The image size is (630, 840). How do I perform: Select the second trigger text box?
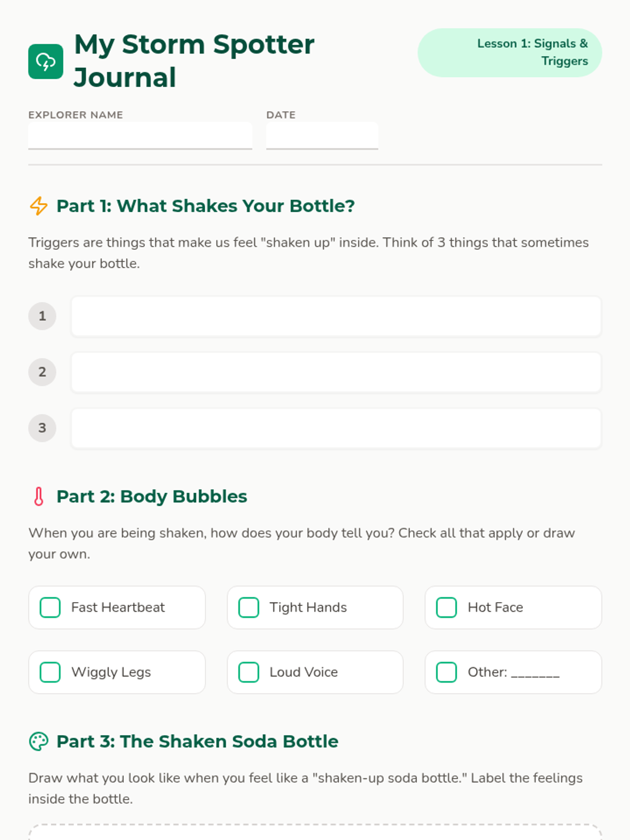point(336,372)
